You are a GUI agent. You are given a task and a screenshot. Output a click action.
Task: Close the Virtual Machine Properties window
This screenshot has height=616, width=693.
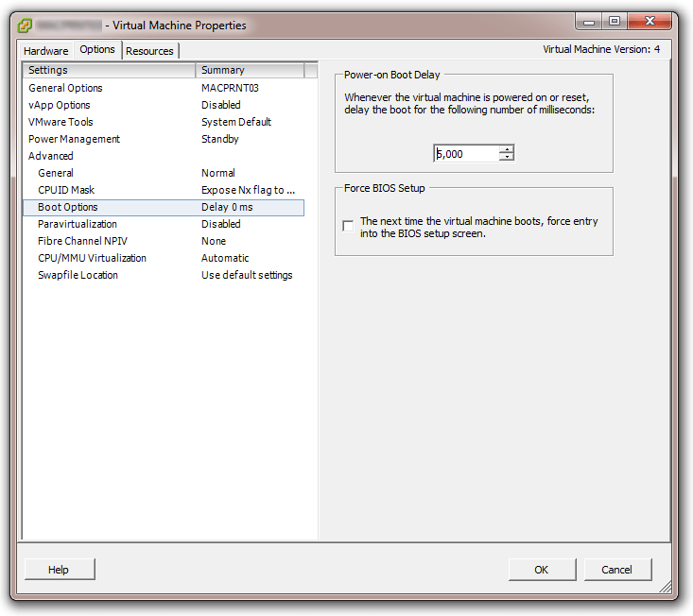(650, 21)
